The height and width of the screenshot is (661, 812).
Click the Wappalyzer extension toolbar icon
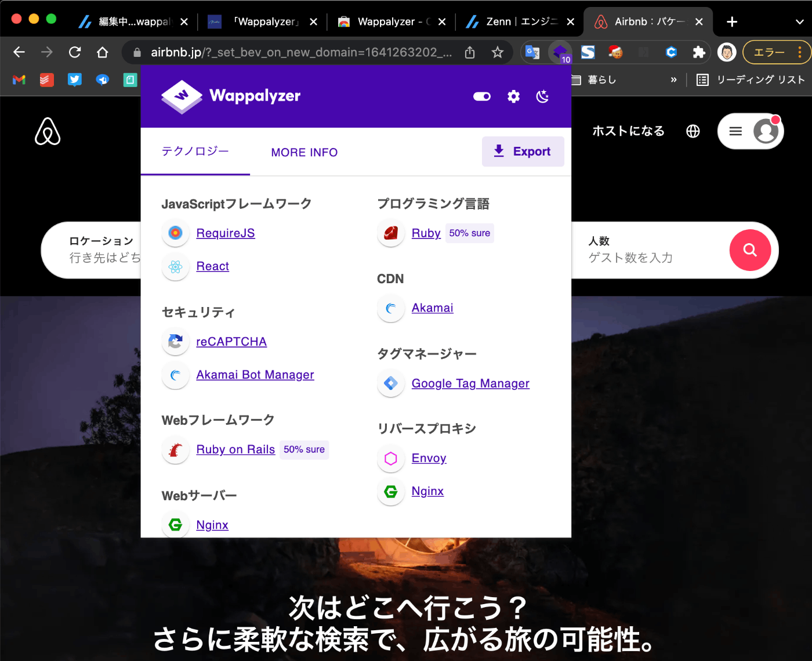coord(560,52)
